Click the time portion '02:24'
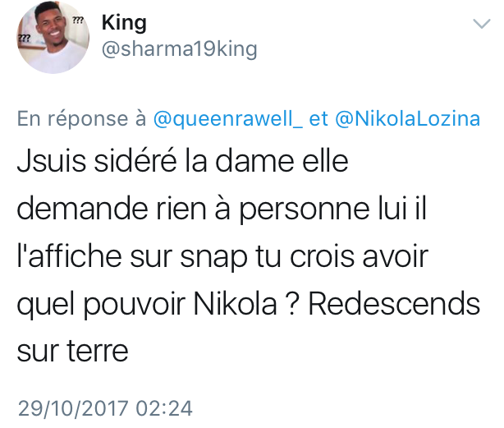Image resolution: width=504 pixels, height=428 pixels. pyautogui.click(x=164, y=408)
